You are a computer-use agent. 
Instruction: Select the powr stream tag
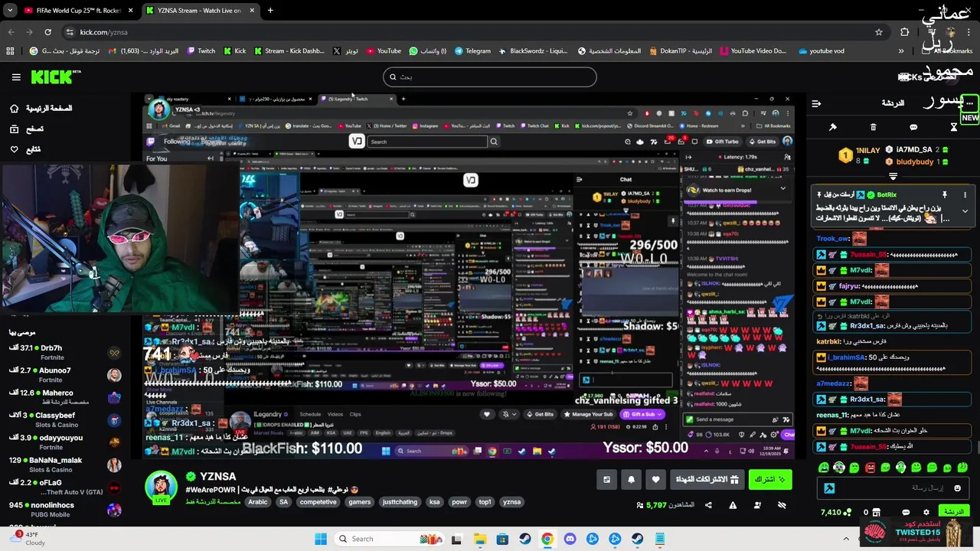click(x=459, y=502)
